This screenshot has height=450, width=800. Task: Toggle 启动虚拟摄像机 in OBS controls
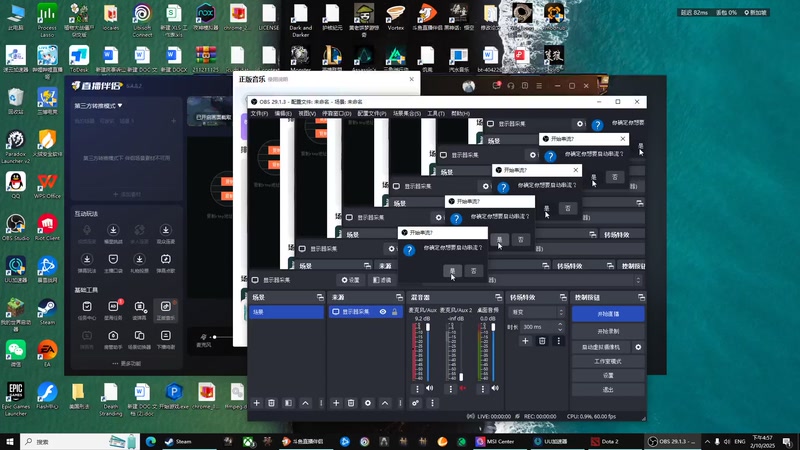pos(601,347)
